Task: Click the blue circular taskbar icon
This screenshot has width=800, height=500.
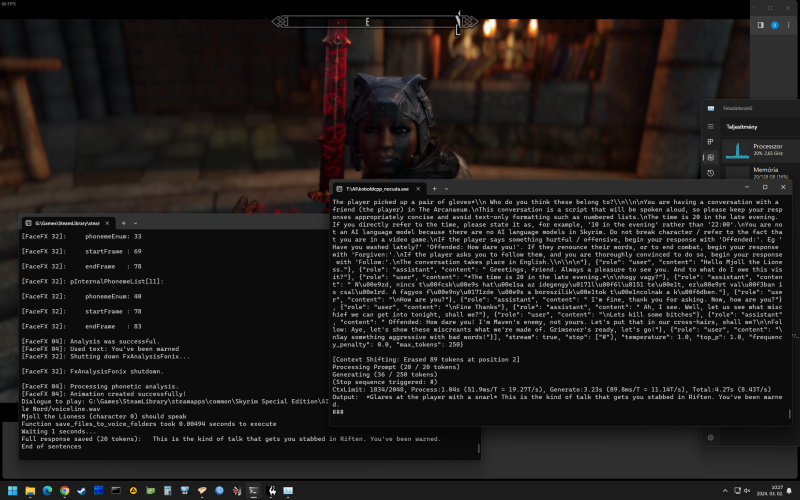Action: pos(219,491)
